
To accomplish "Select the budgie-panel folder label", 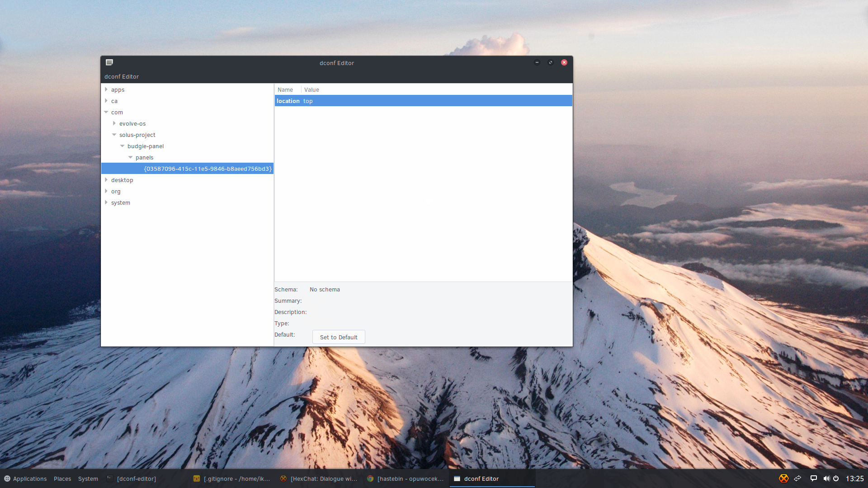I will tap(146, 146).
